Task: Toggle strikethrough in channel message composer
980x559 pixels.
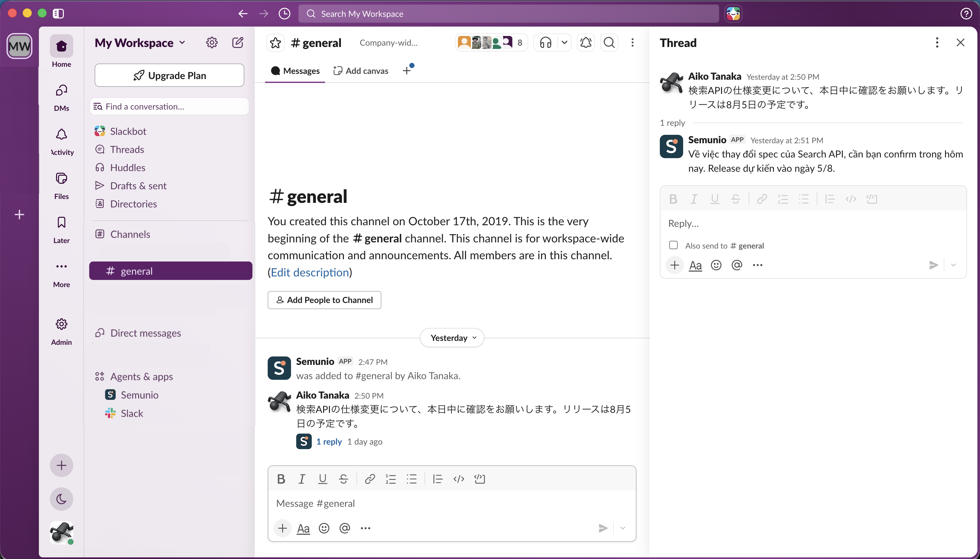Action: [x=344, y=479]
